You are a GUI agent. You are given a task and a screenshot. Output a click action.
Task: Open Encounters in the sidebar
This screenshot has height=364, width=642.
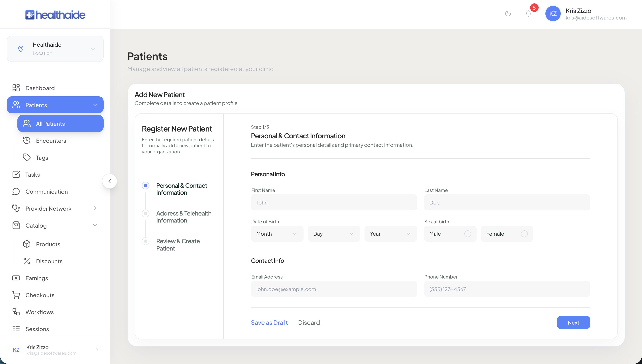point(60,140)
